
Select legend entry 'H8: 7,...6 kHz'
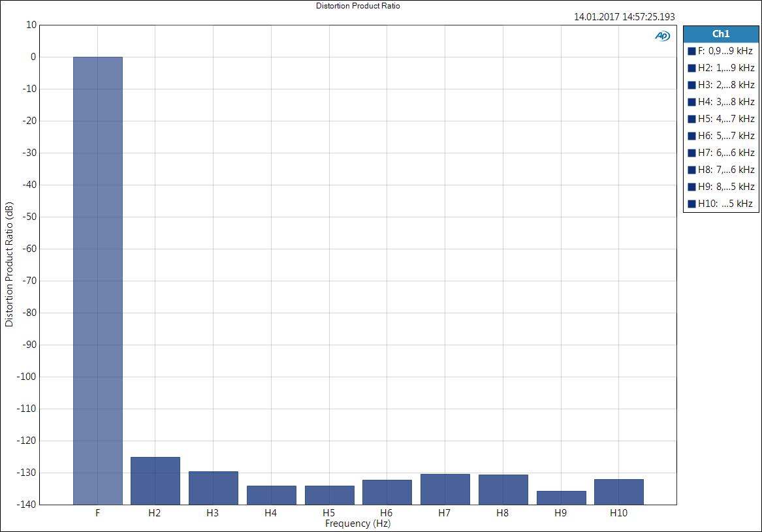(721, 170)
